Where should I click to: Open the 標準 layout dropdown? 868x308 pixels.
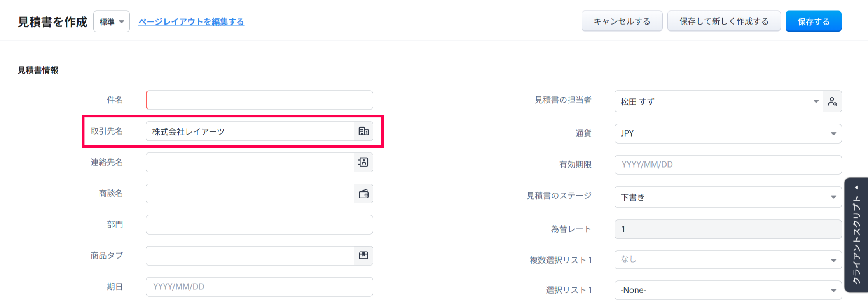(112, 22)
